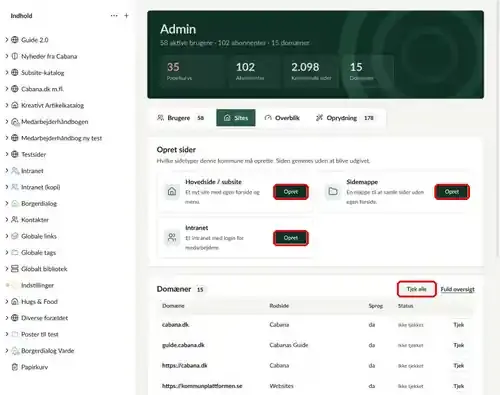The width and height of the screenshot is (500, 395).
Task: Expand the Nyheder fra Cabana node
Action: (7, 56)
